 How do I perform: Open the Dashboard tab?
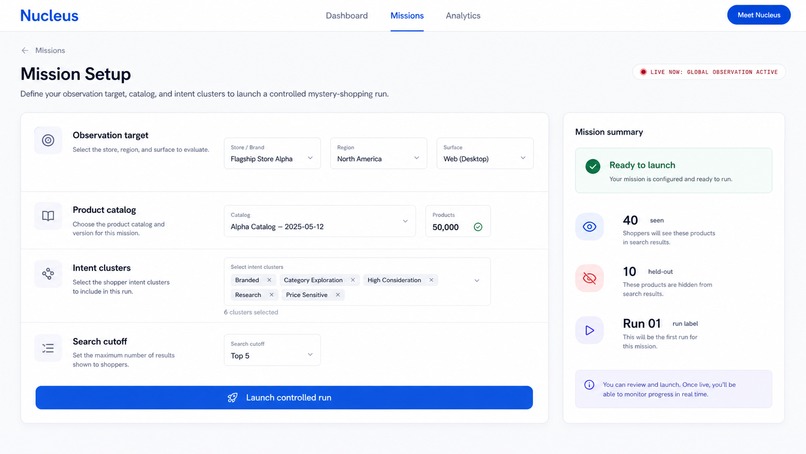click(346, 15)
